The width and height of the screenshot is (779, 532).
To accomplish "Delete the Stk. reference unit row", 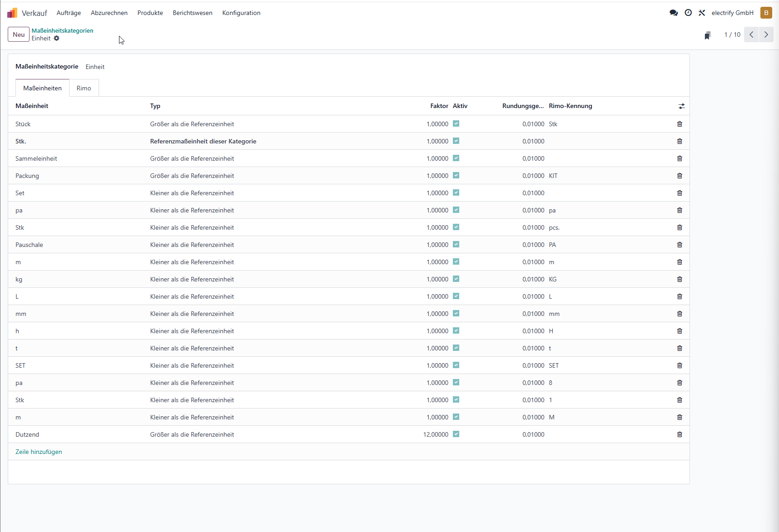I will coord(680,141).
